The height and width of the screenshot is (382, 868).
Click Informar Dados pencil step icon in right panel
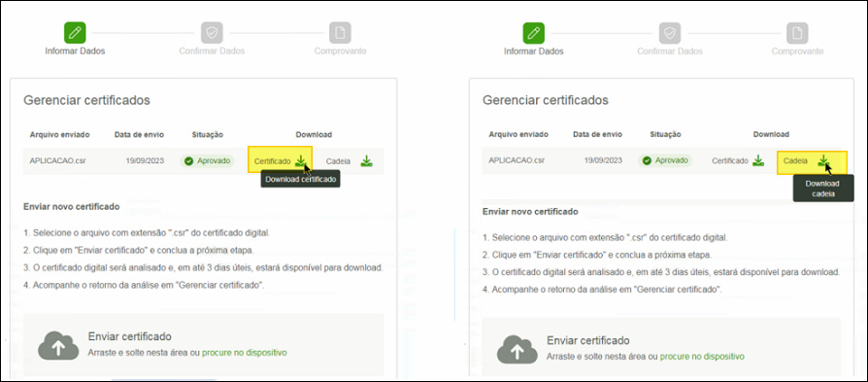[x=534, y=33]
